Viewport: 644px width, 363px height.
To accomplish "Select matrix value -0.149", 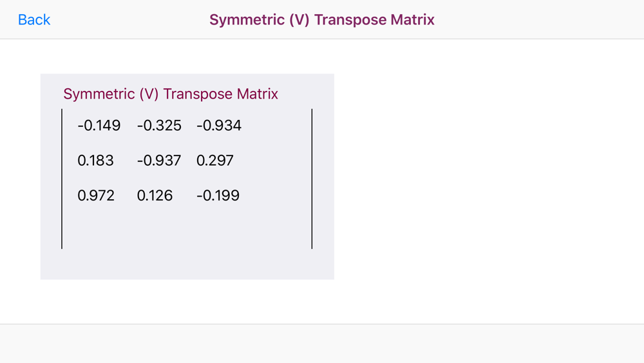I will [99, 125].
